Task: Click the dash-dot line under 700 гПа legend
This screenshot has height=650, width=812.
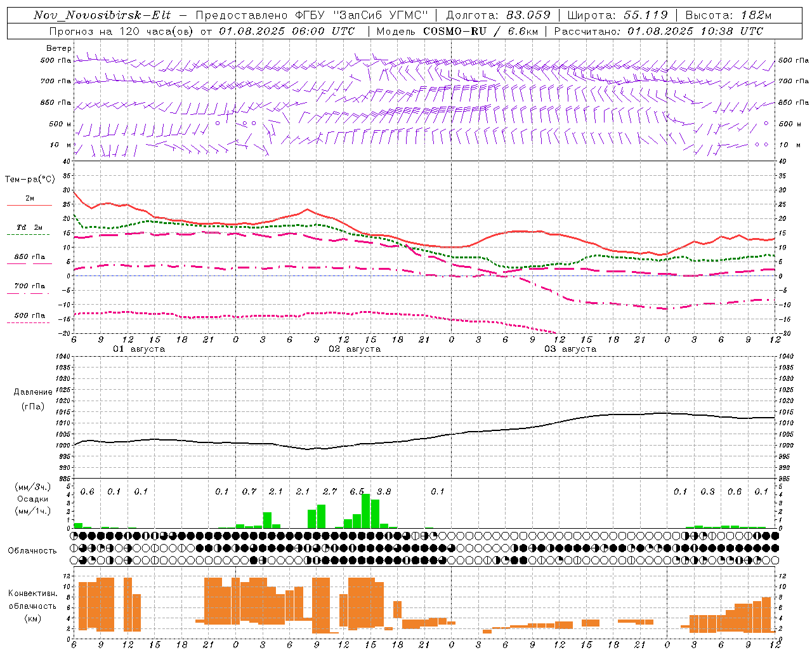Action: [28, 293]
